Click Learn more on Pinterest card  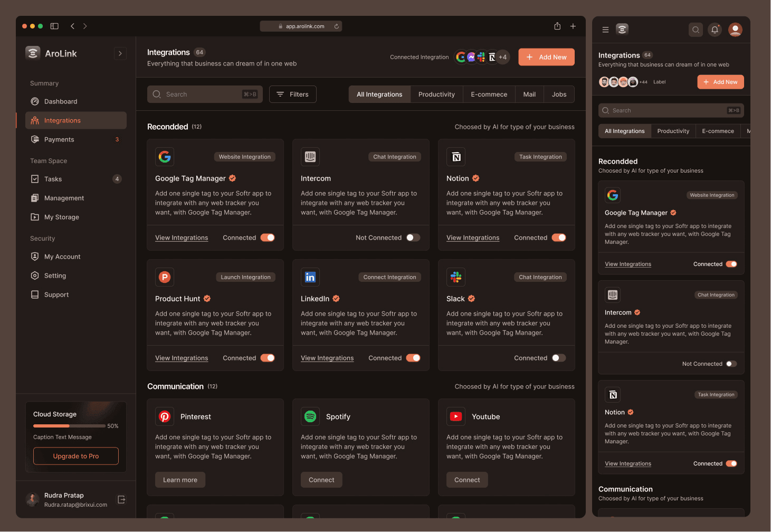click(x=180, y=480)
